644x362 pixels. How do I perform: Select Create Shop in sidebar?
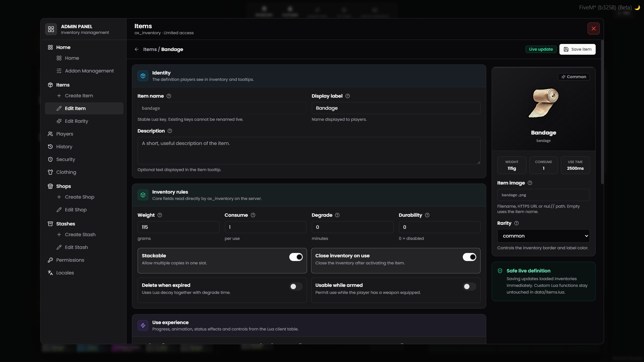tap(84, 197)
